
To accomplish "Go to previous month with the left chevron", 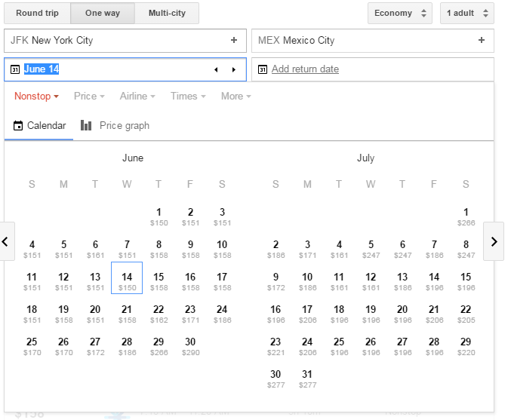I will 6,241.
